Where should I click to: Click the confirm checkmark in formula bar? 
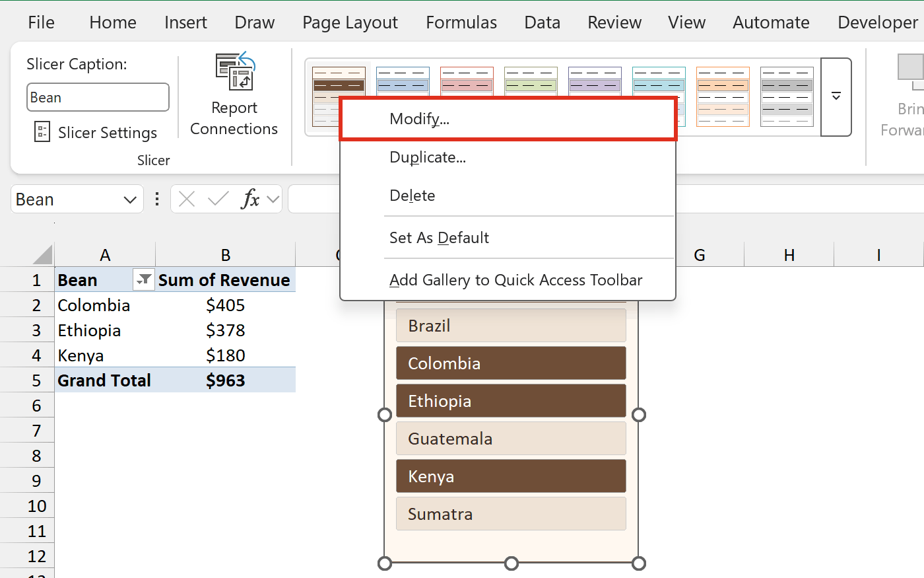click(x=218, y=199)
